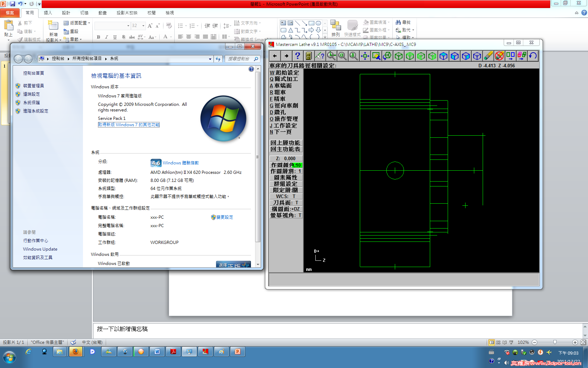
Task: Click the last blue cube view icon
Action: [477, 56]
